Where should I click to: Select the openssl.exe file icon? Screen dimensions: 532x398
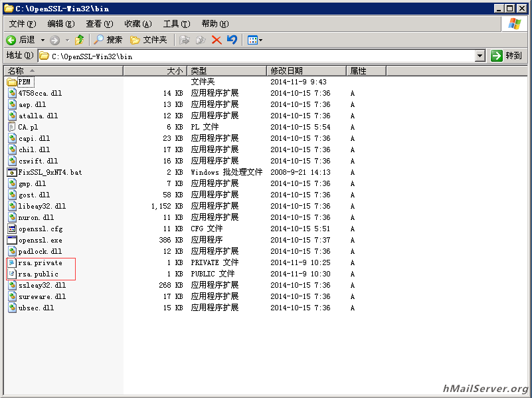point(12,240)
